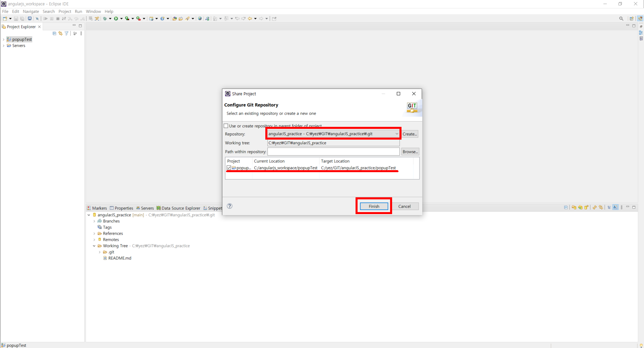The width and height of the screenshot is (644, 348).
Task: Toggle link with selection in Git view
Action: 601,207
